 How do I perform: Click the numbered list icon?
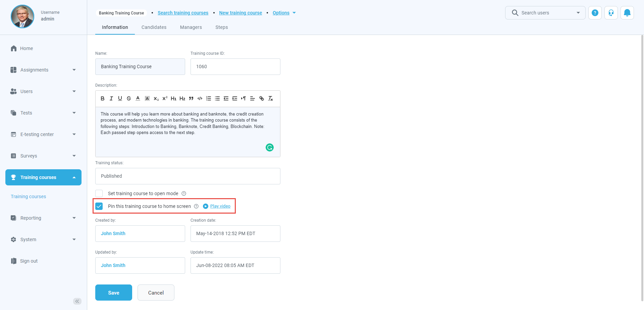tap(209, 98)
